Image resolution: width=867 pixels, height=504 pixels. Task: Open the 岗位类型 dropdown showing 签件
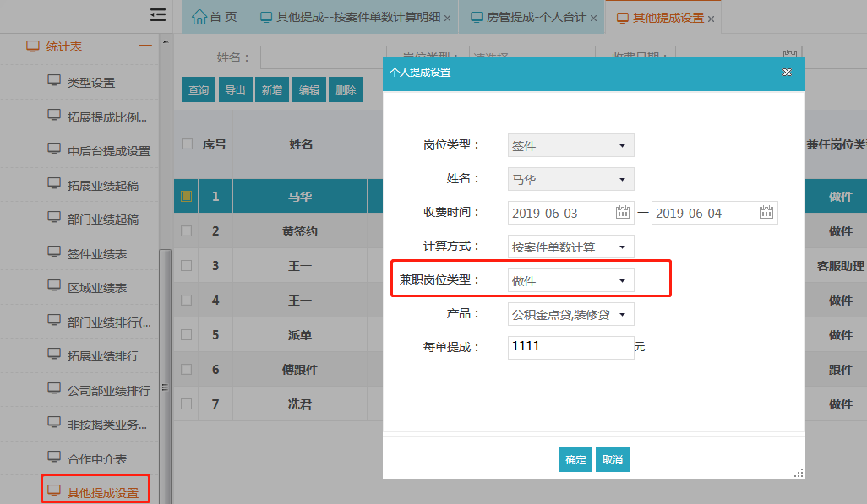click(570, 145)
